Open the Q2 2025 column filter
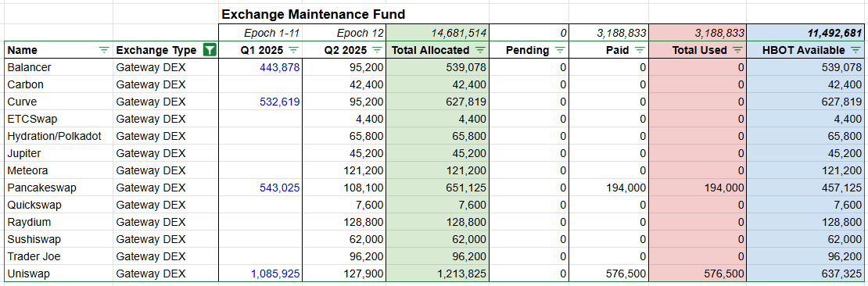 [x=377, y=50]
